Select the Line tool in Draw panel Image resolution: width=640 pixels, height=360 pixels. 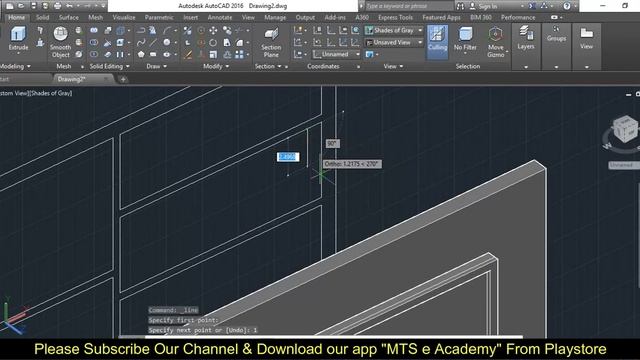point(153,42)
